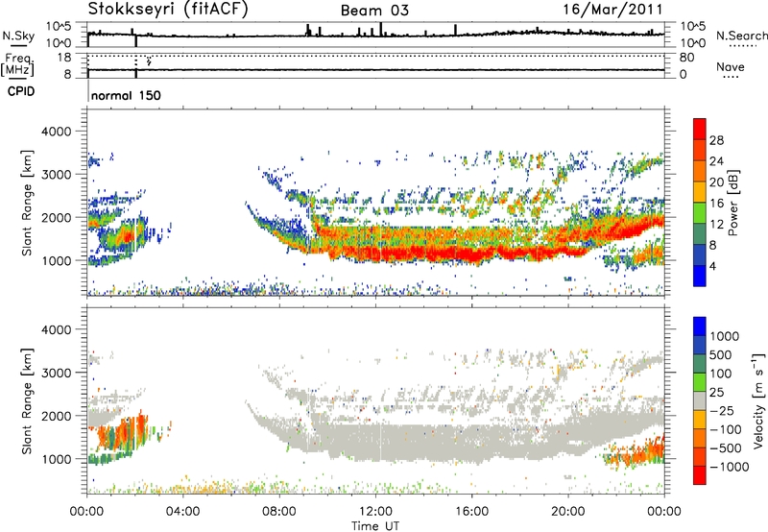Click the 3000 tick on velocity panel axis
This screenshot has width=768, height=532.
tap(57, 373)
